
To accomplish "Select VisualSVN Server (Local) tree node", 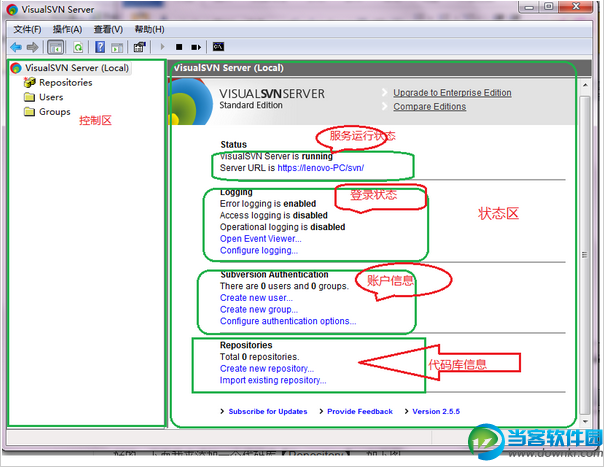I will tap(77, 68).
